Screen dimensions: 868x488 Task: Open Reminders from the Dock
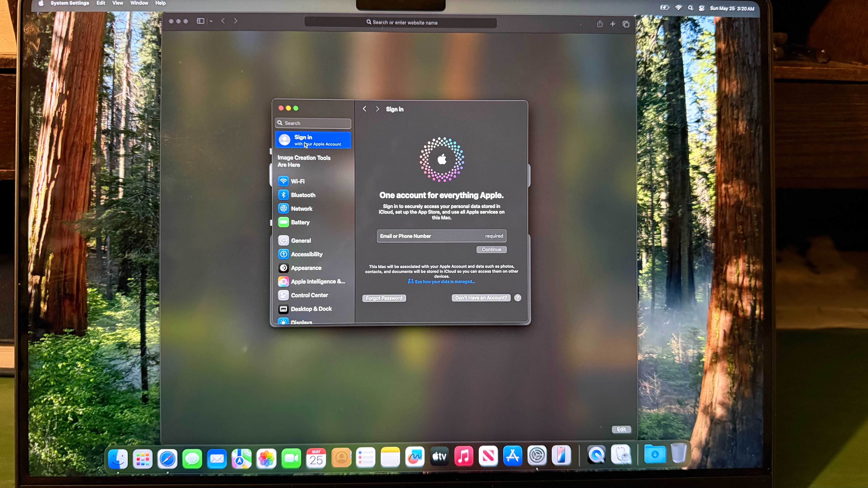coord(366,457)
